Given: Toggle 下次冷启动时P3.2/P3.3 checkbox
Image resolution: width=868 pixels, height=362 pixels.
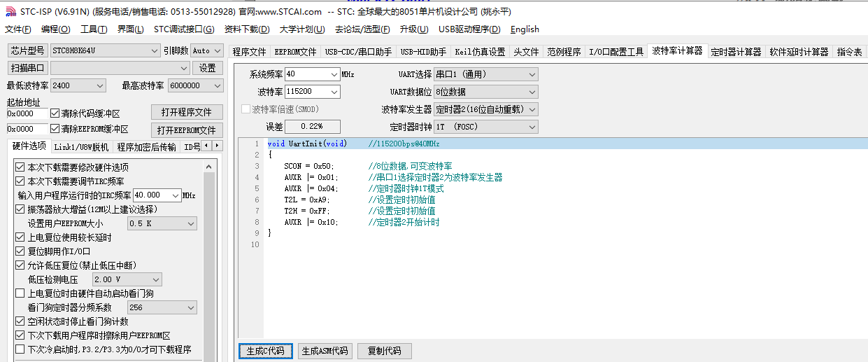Looking at the screenshot, I should [x=20, y=349].
